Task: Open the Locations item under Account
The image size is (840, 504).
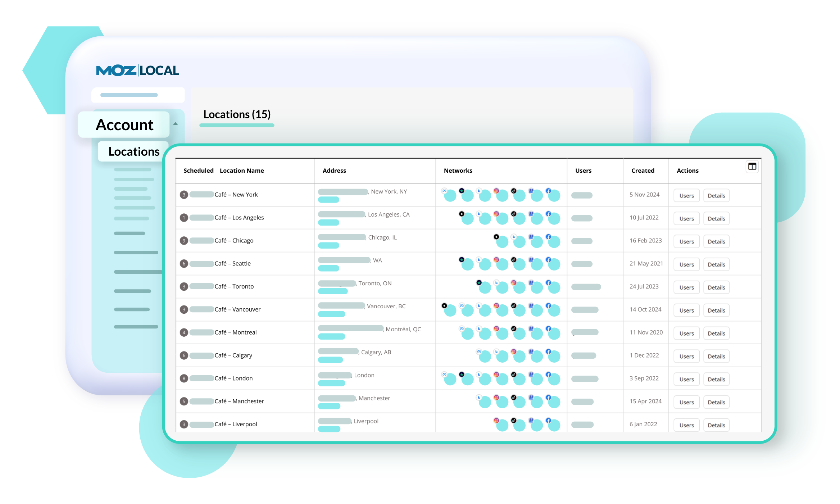Action: click(133, 151)
